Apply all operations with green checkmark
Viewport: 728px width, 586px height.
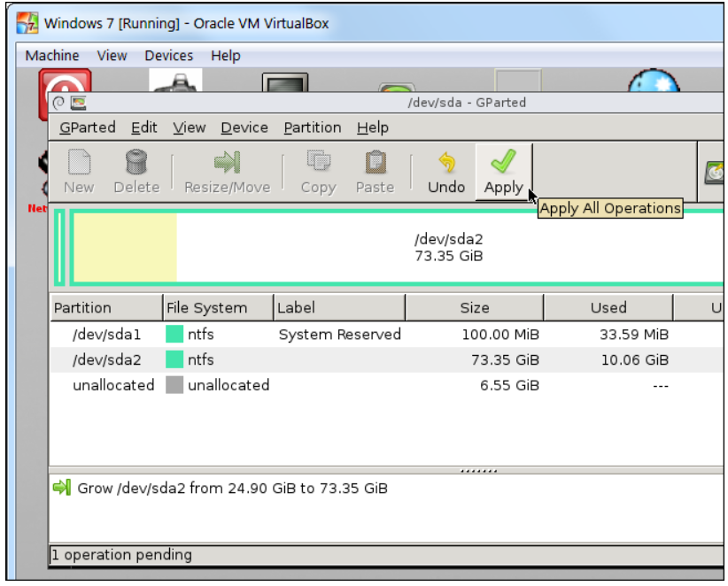click(504, 172)
